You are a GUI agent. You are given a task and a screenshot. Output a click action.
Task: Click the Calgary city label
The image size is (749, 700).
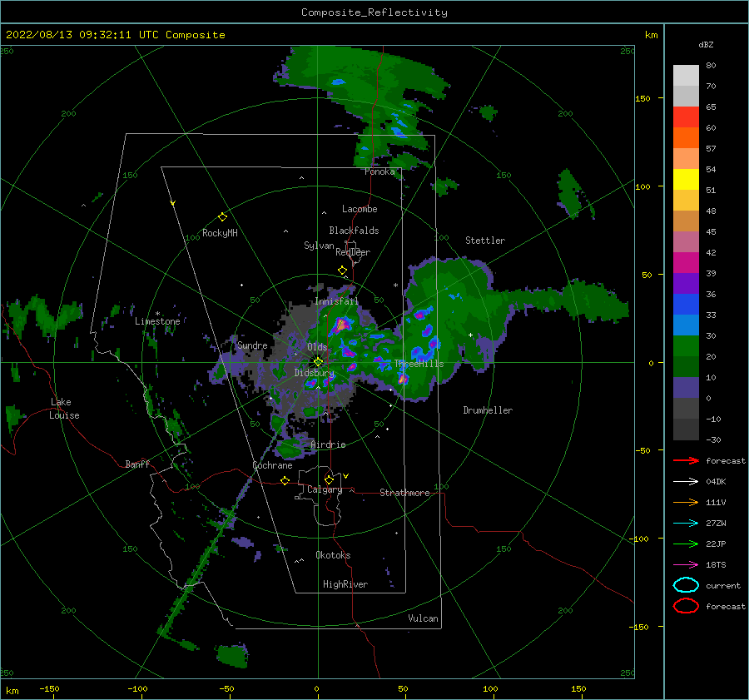pyautogui.click(x=325, y=489)
